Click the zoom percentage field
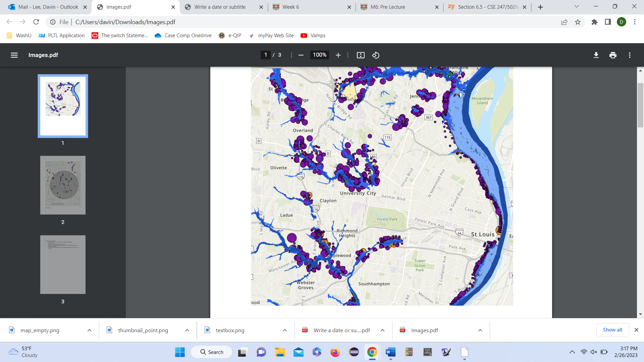 pos(319,55)
